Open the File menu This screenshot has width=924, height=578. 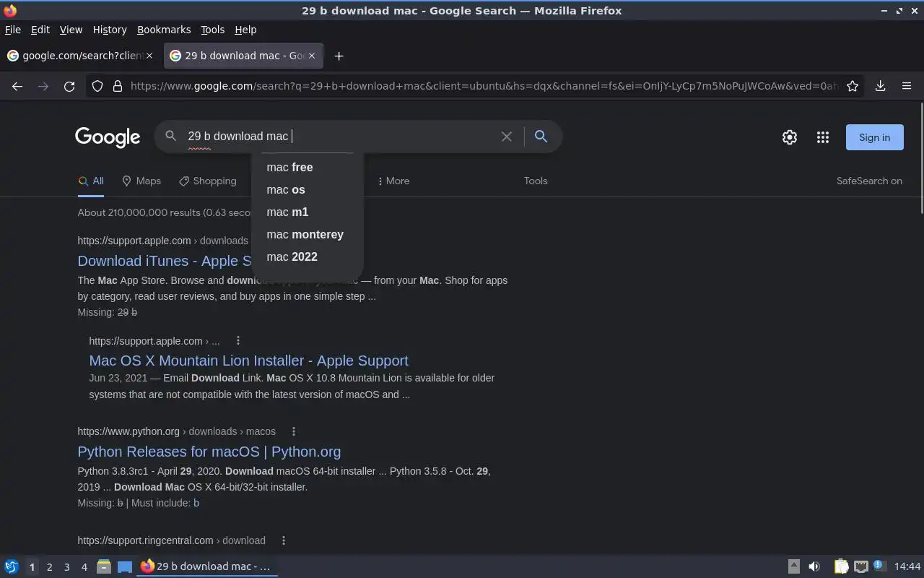[13, 30]
